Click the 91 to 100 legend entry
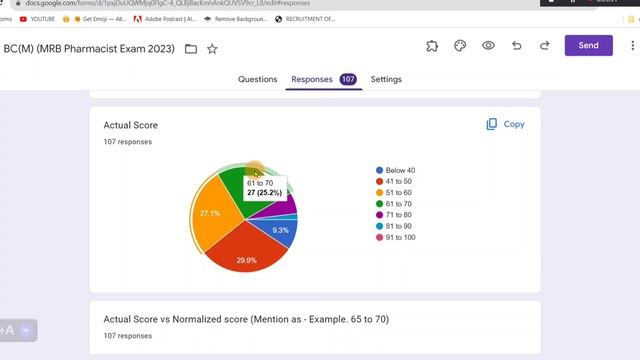This screenshot has width=640, height=360. [x=396, y=237]
